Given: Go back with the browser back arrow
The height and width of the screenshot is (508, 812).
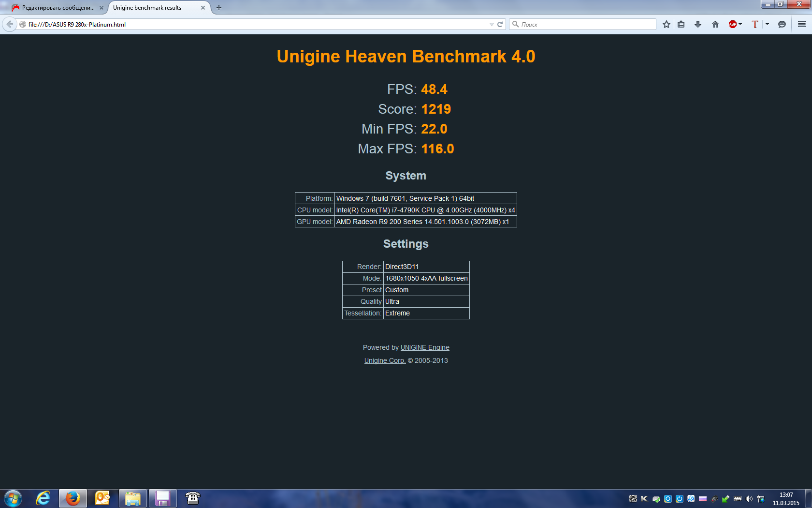Looking at the screenshot, I should point(10,24).
